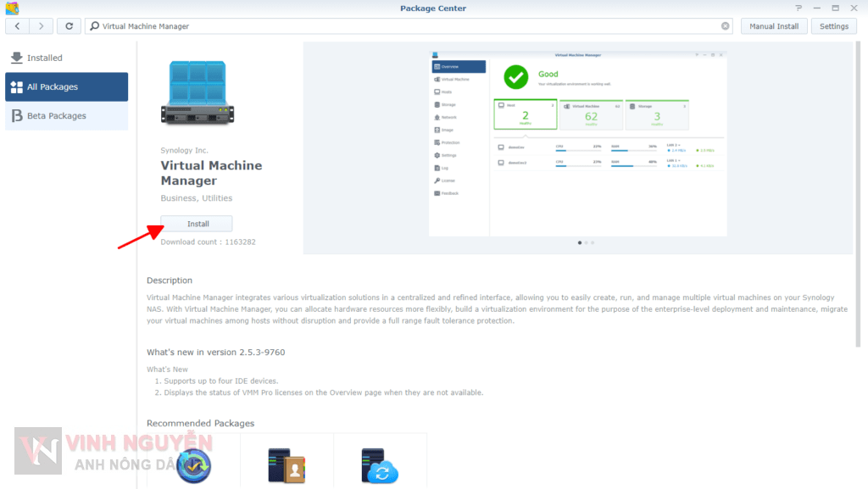Focus the Virtual Machine Manager search box
Screen dimensions: 868x489
point(407,26)
